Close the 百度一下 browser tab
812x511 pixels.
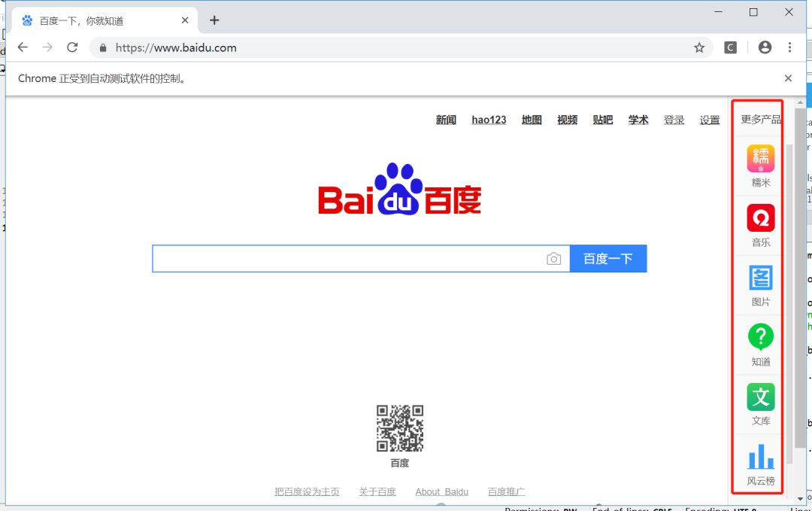(185, 20)
